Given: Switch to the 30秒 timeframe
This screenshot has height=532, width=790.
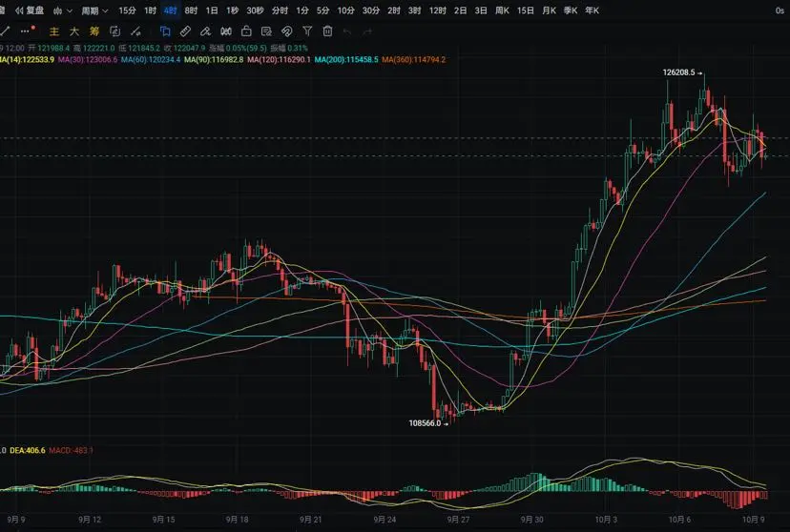Looking at the screenshot, I should (255, 10).
